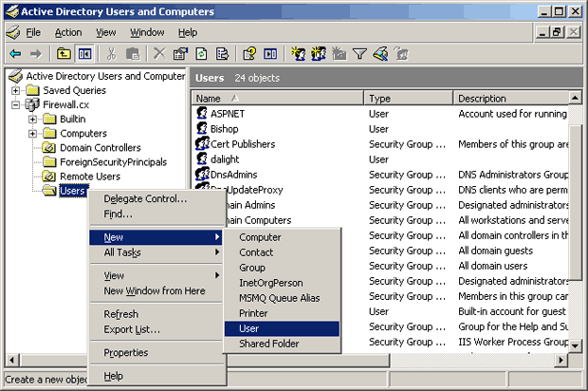Expand the Computers container

coord(32,134)
